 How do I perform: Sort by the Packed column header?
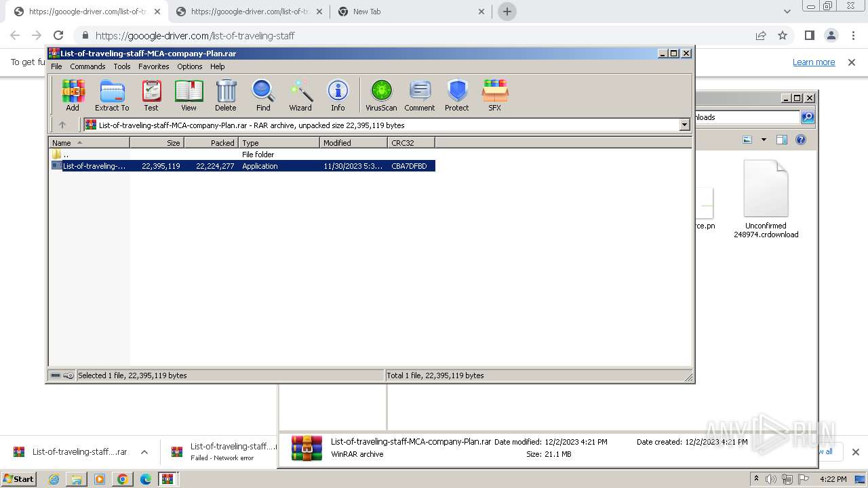pos(211,143)
